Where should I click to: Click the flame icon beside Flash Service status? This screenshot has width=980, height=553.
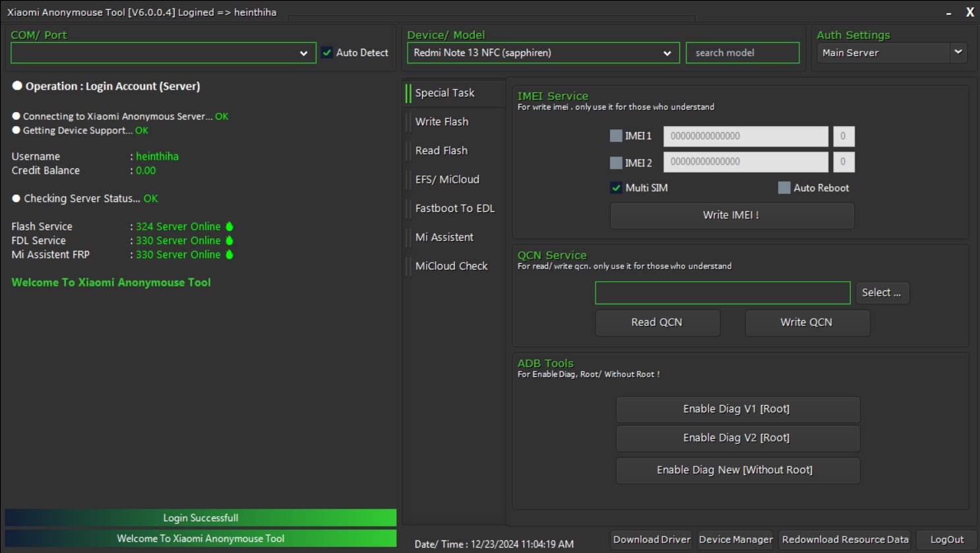230,226
